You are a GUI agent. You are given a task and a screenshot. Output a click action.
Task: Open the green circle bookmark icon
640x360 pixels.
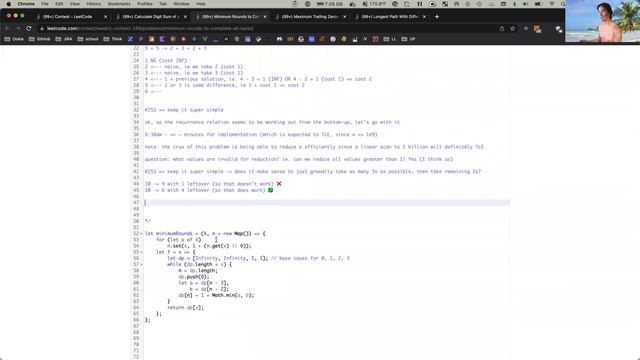(237, 39)
